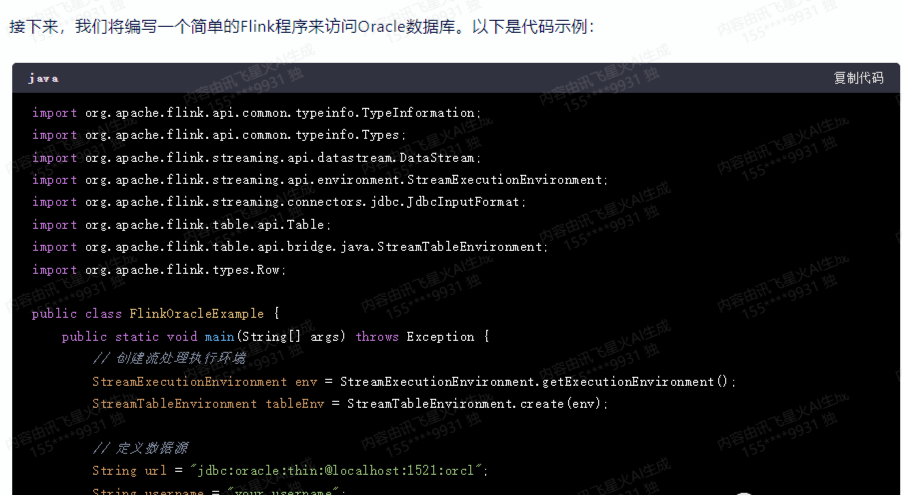902x495 pixels.
Task: Click the jdbc:oracle:thin URL string
Action: point(327,471)
